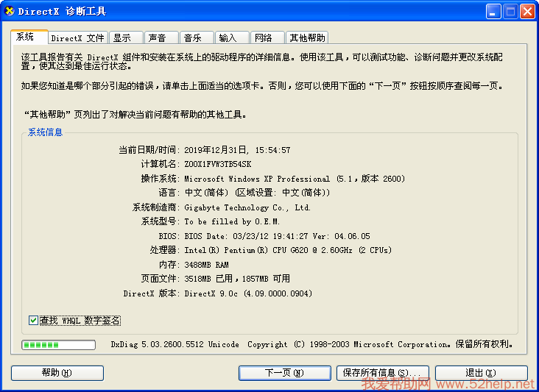Click the disabled maximize window button
539x392 pixels.
[x=510, y=12]
